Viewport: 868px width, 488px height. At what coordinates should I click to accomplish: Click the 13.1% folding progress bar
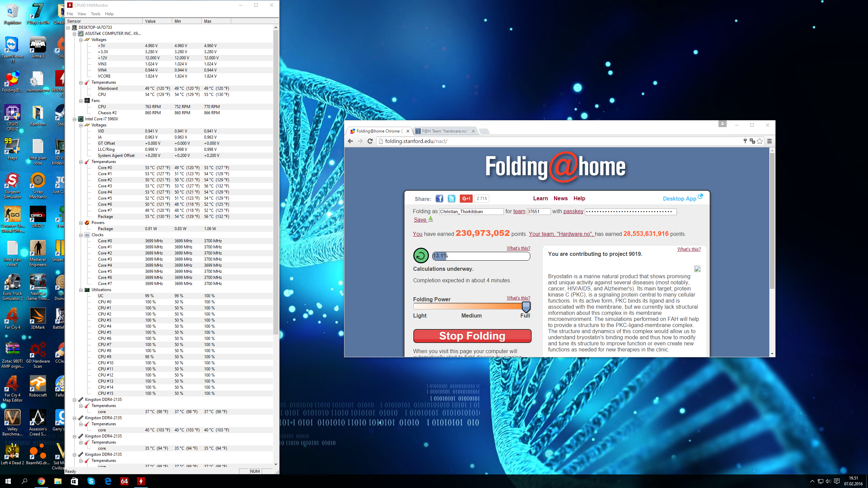[x=481, y=256]
